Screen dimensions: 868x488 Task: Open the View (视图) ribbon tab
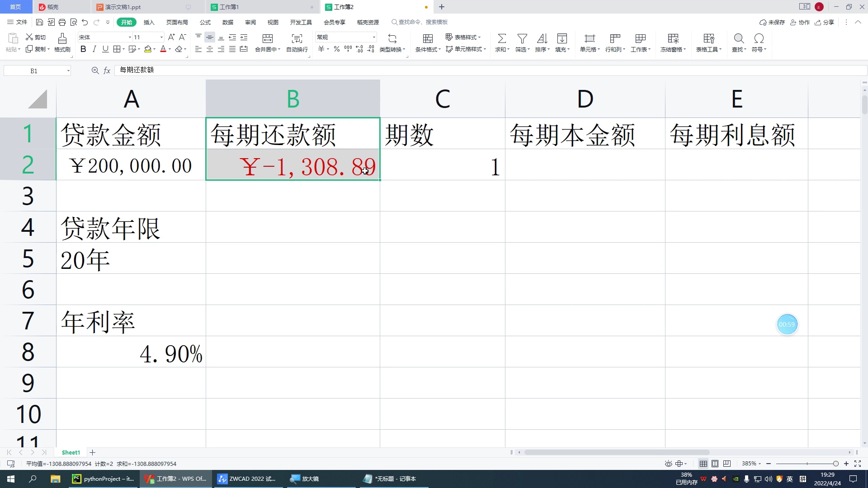pos(273,22)
